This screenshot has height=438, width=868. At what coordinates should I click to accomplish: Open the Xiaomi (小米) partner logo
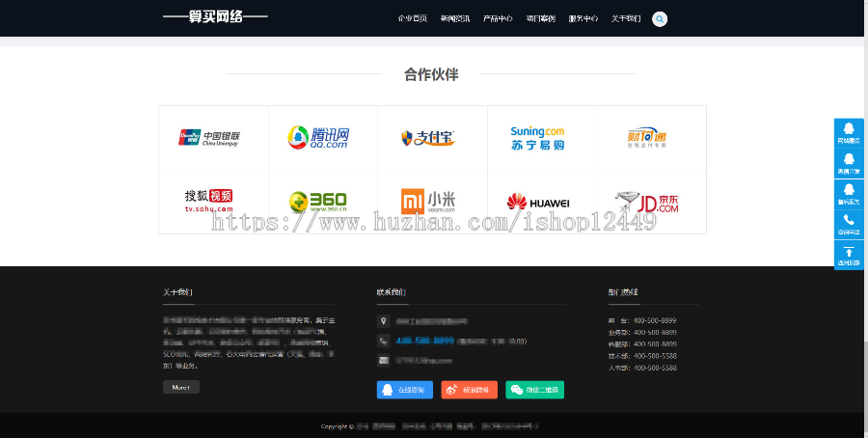(x=428, y=201)
